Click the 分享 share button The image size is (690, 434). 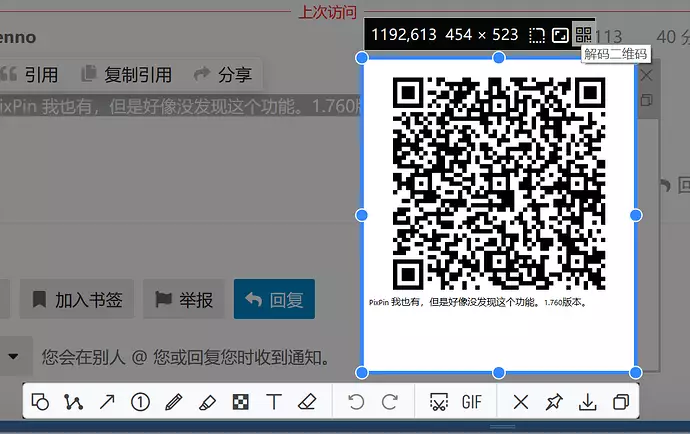tap(223, 74)
